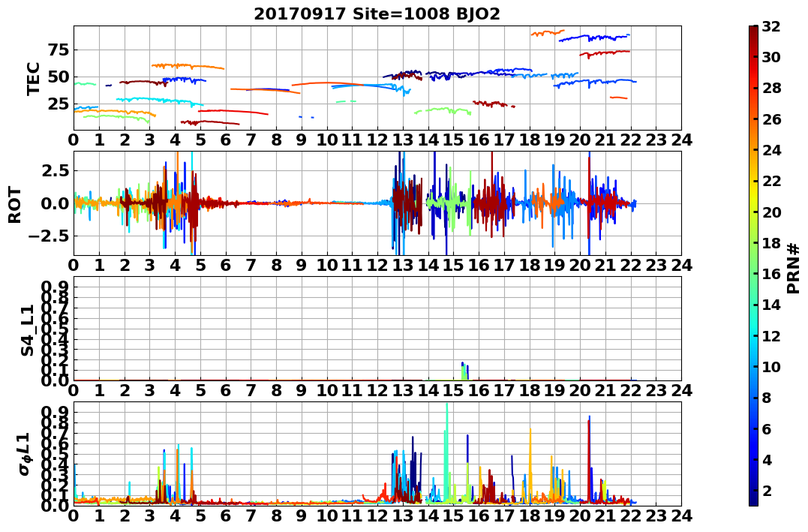
Task: Click TEC y-axis tick "75"
Action: pos(59,50)
